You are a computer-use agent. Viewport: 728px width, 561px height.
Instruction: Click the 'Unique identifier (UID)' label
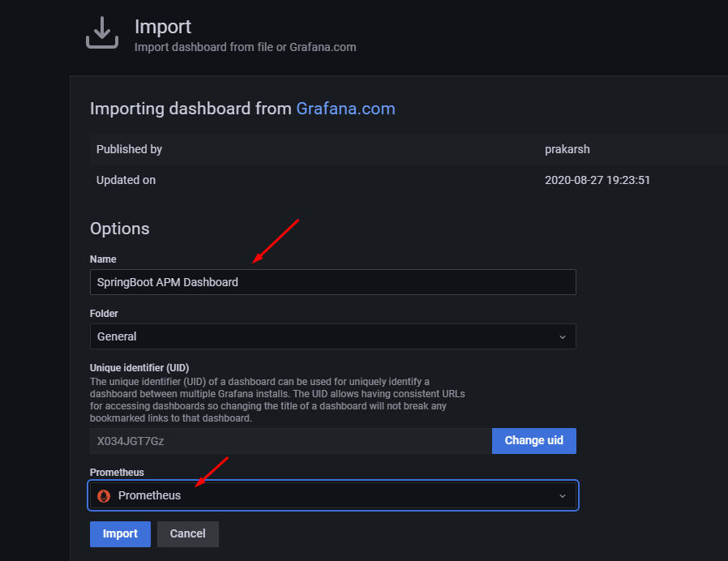tap(139, 368)
